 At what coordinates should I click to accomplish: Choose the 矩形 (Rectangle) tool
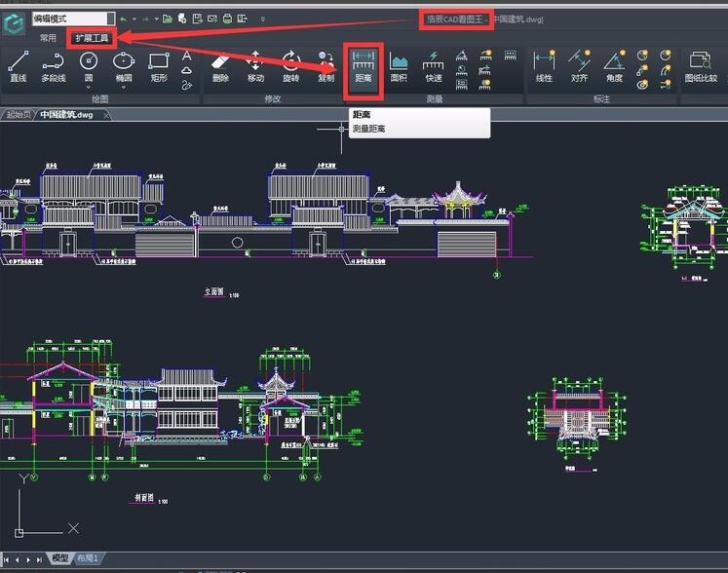click(x=159, y=65)
